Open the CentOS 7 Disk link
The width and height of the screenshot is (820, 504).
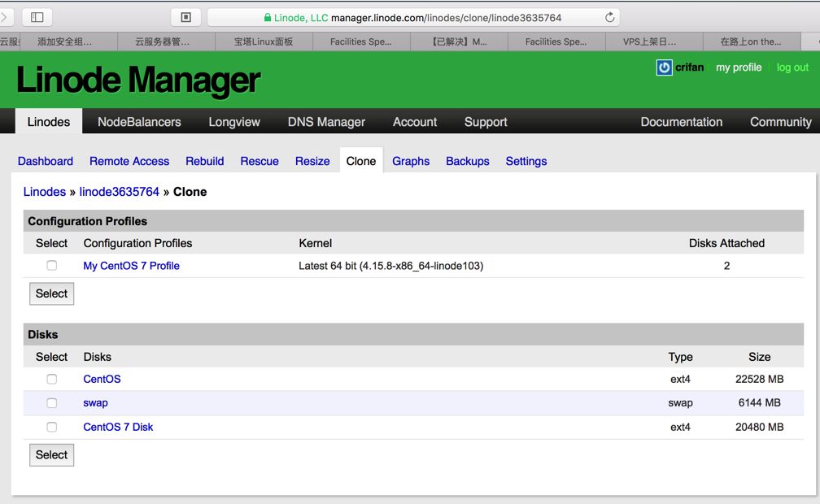click(118, 427)
